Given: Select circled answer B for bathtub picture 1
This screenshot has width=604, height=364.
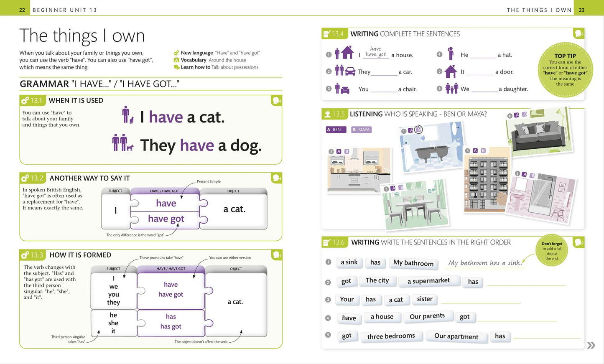Looking at the screenshot, I should pos(418,130).
